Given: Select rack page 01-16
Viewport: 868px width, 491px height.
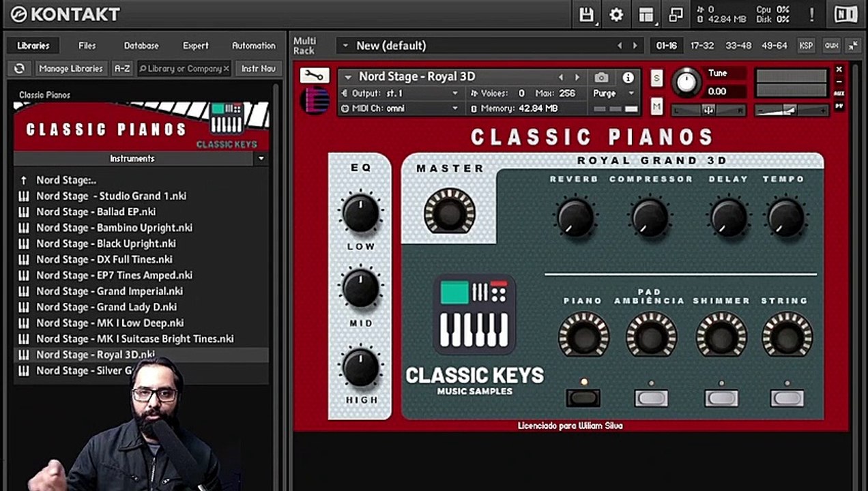Looking at the screenshot, I should 667,46.
